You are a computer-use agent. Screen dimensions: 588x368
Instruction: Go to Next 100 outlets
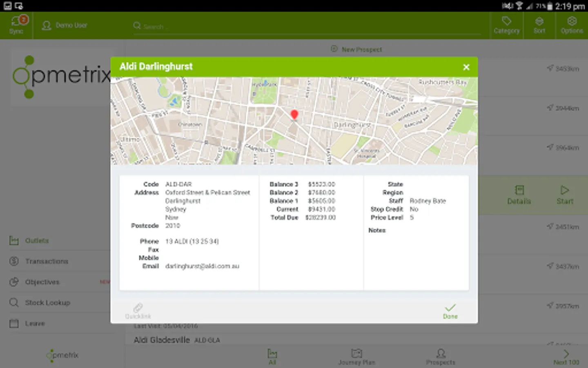[x=566, y=357]
